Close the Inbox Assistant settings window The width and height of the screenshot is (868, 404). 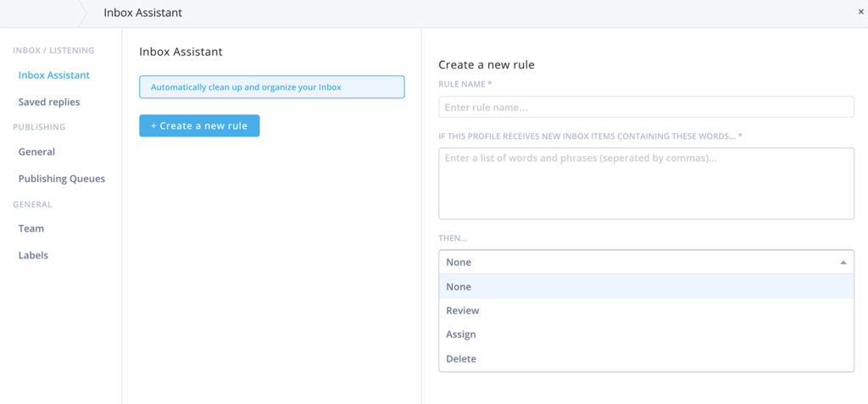(x=861, y=13)
